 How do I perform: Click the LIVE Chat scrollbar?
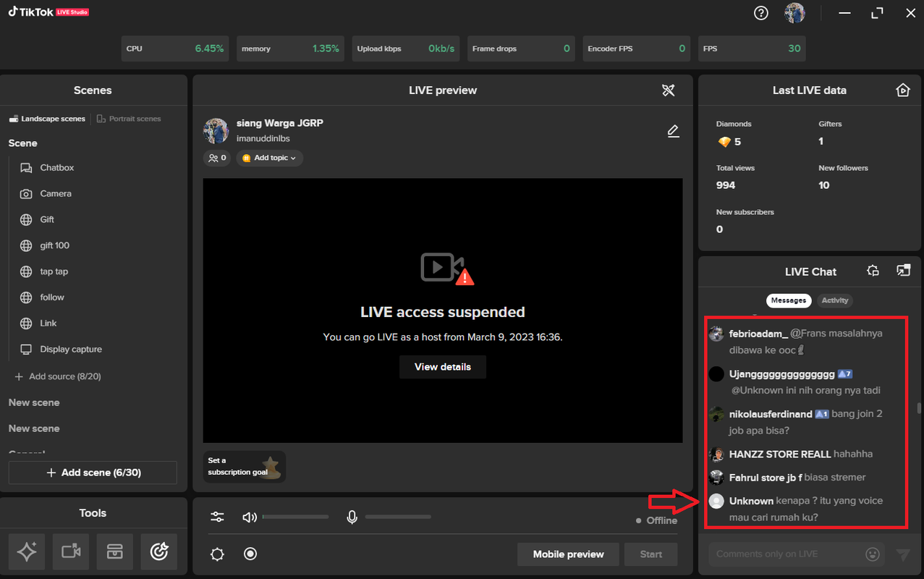pyautogui.click(x=919, y=408)
